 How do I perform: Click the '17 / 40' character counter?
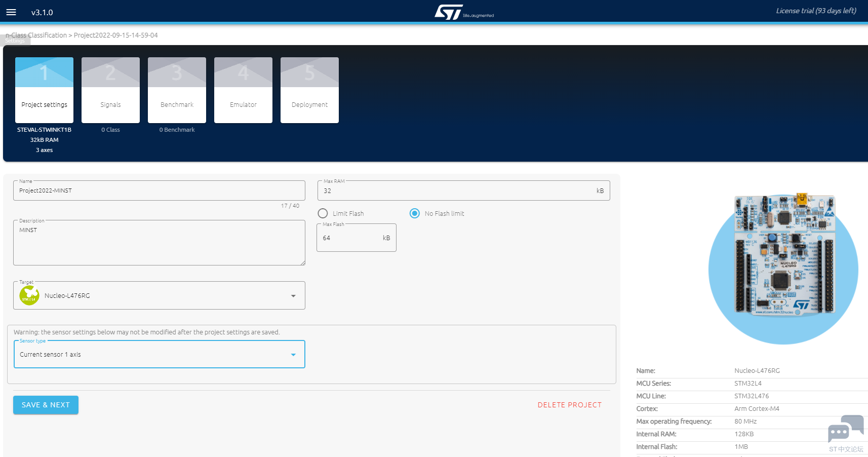click(290, 206)
